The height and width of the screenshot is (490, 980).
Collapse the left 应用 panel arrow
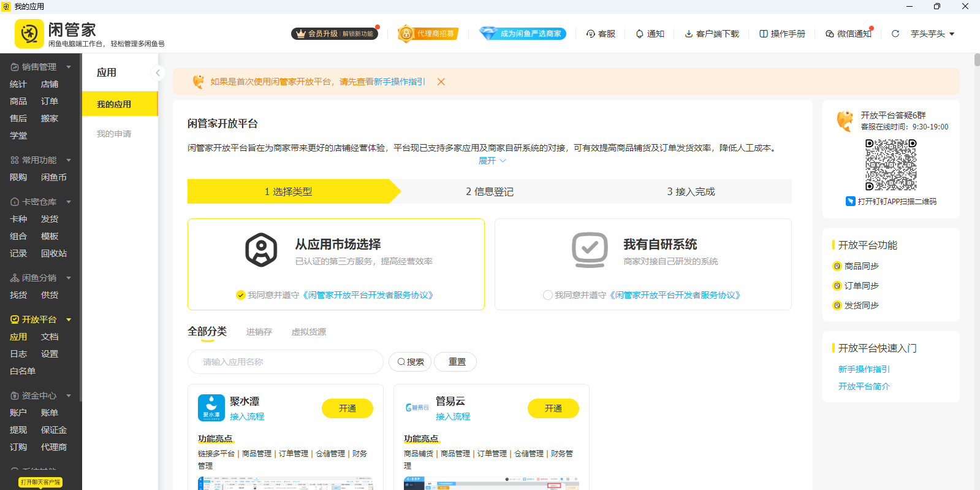point(158,73)
